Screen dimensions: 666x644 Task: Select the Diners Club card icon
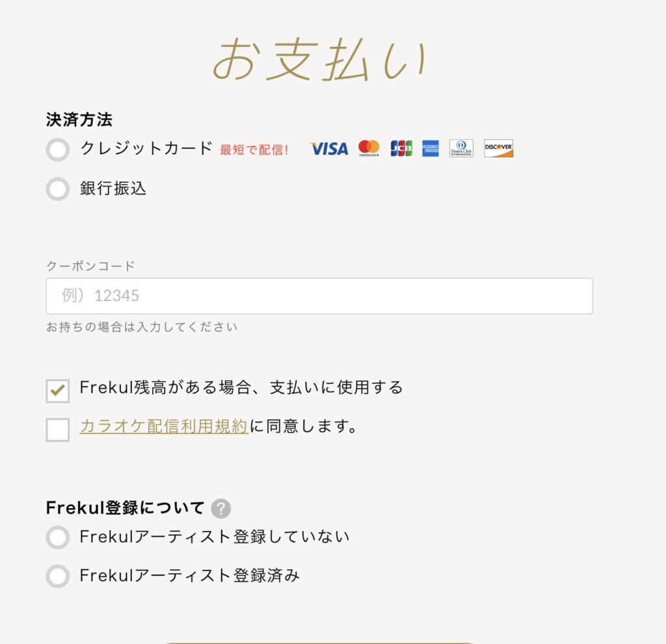pyautogui.click(x=460, y=148)
